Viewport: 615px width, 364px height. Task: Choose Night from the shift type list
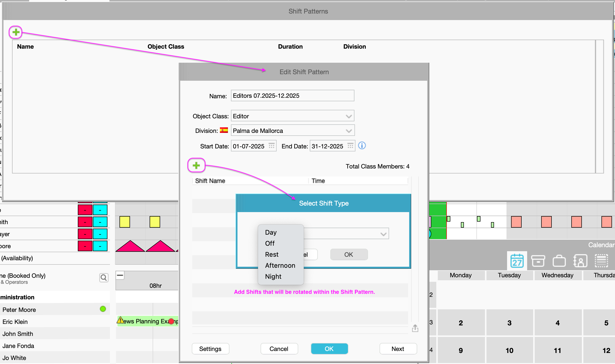(x=273, y=277)
